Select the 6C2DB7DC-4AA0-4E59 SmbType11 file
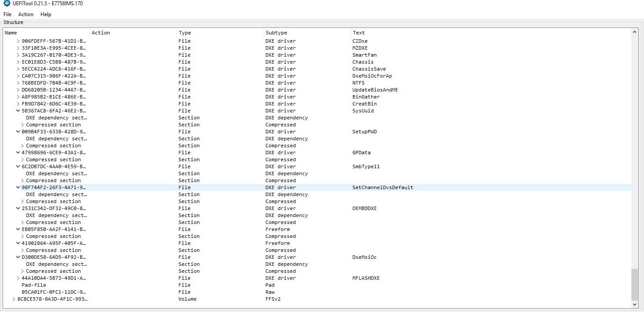644x312 pixels. (x=317, y=166)
